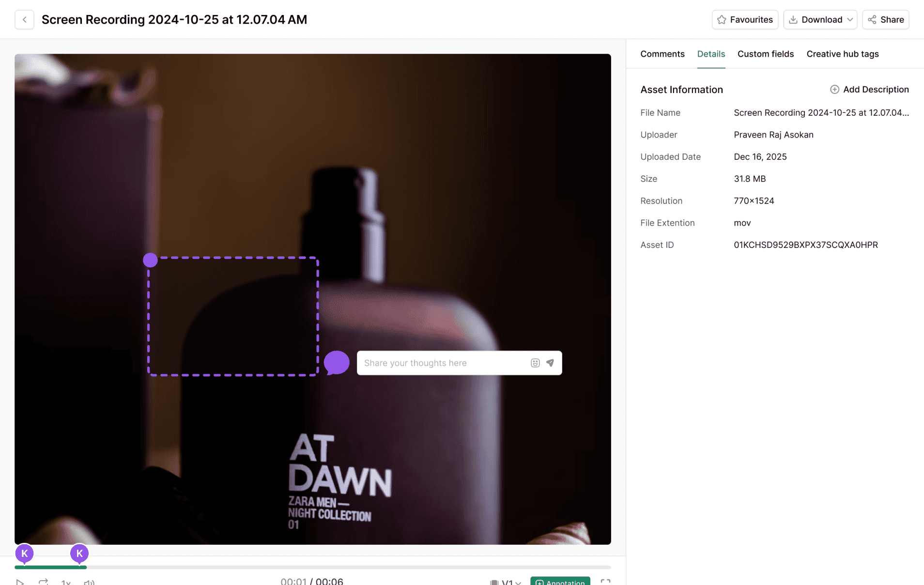Seek on the video progress bar
Viewport: 924px width, 585px height.
click(x=313, y=567)
